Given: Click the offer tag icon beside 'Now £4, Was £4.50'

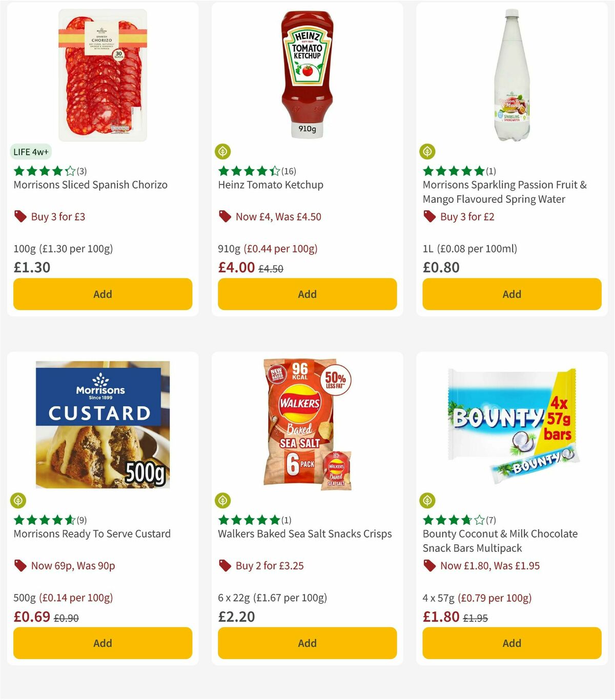Looking at the screenshot, I should click(x=225, y=216).
